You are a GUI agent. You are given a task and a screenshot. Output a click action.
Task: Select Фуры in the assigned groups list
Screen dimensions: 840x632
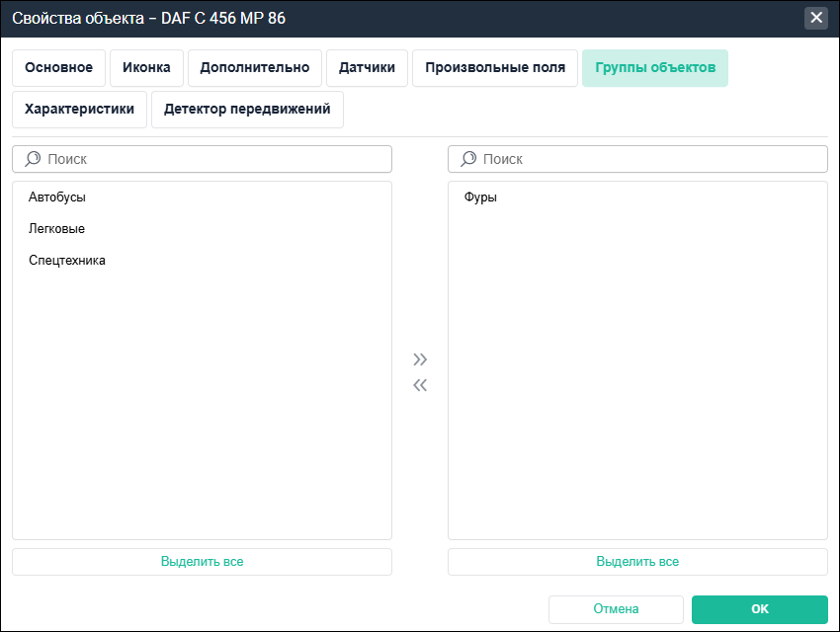[x=480, y=197]
